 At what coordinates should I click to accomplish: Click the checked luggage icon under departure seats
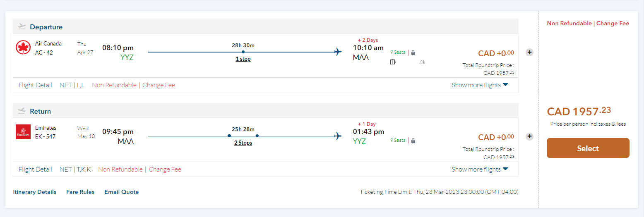pos(393,62)
